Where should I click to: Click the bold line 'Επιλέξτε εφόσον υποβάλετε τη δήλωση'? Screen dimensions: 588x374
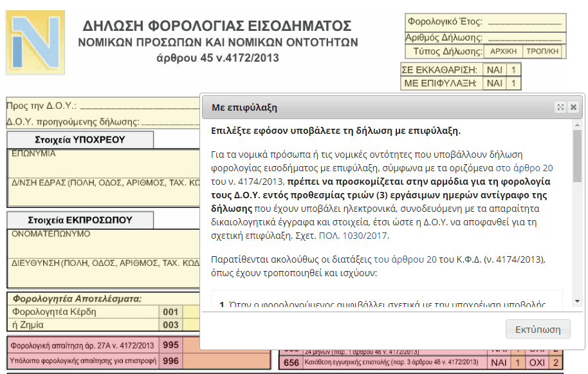[x=336, y=131]
